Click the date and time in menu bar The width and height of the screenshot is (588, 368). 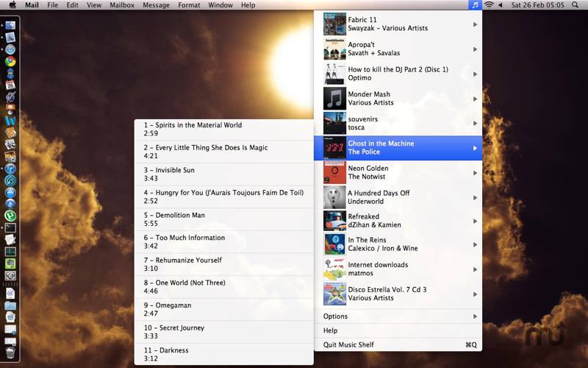click(537, 5)
